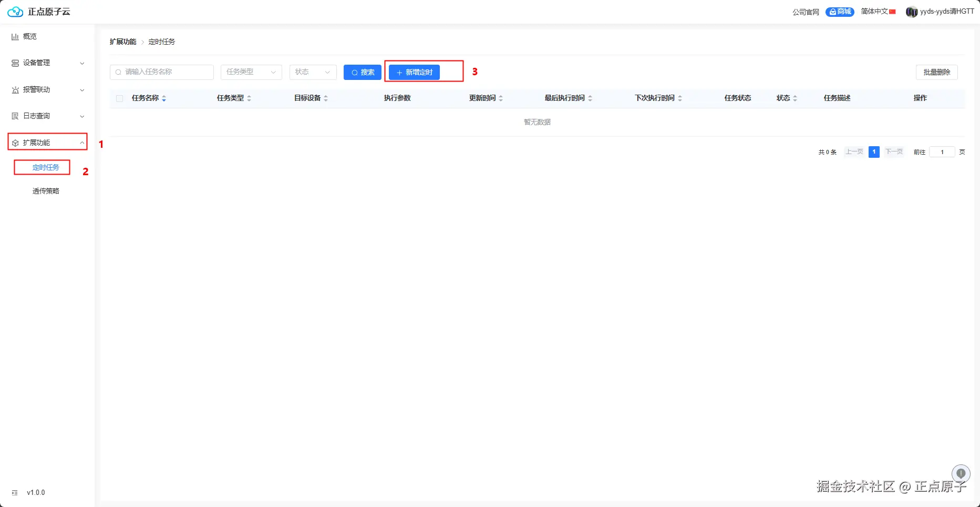
Task: Sort the table by 最后执行时间 column arrows
Action: click(590, 98)
